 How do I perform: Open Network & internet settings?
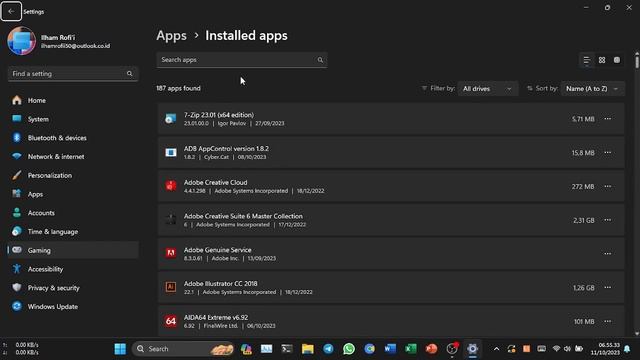click(x=73, y=157)
